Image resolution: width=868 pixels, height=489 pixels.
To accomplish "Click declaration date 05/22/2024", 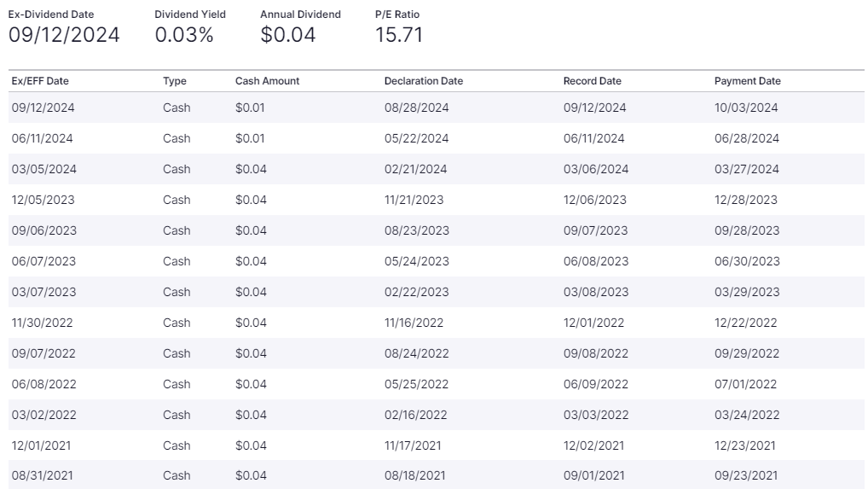I will [x=416, y=138].
